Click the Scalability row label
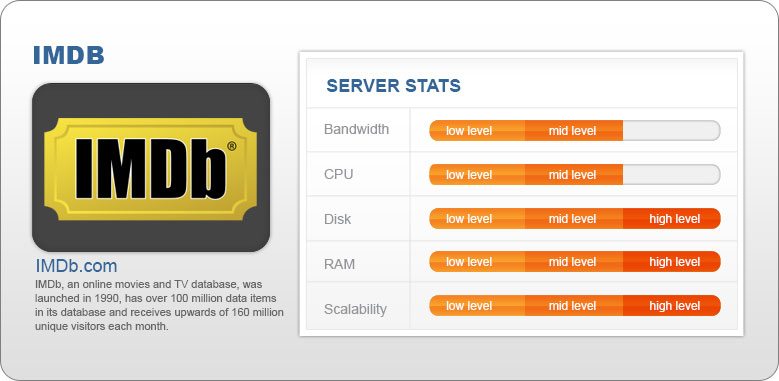Image resolution: width=779 pixels, height=381 pixels. (x=355, y=309)
